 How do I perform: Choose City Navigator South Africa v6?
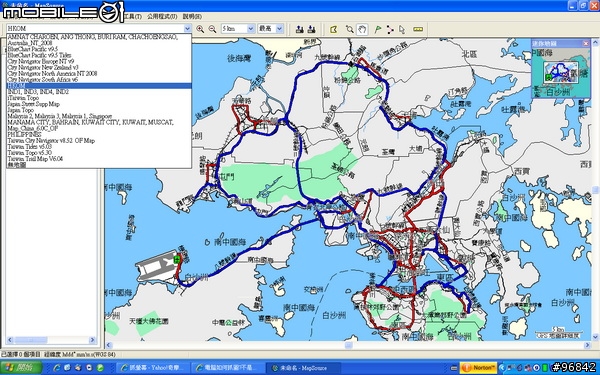99,80
